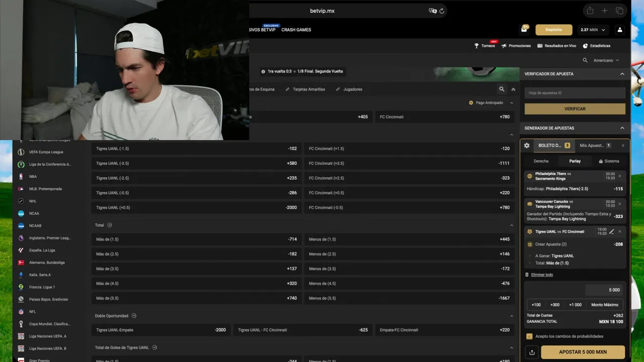This screenshot has width=644, height=362.
Task: Toggle Acepto los cambios de probabilidades checkbox
Action: tap(529, 336)
